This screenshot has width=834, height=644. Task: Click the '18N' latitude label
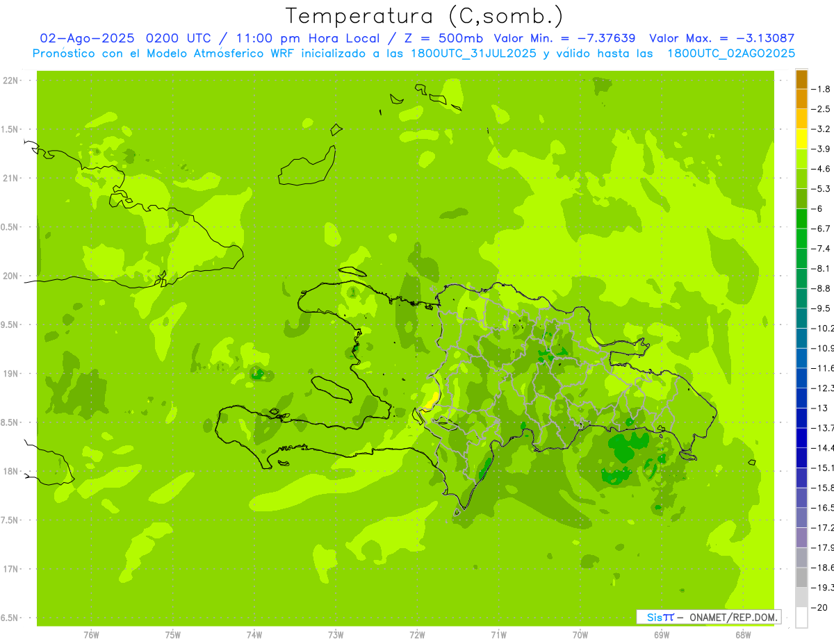pos(10,471)
